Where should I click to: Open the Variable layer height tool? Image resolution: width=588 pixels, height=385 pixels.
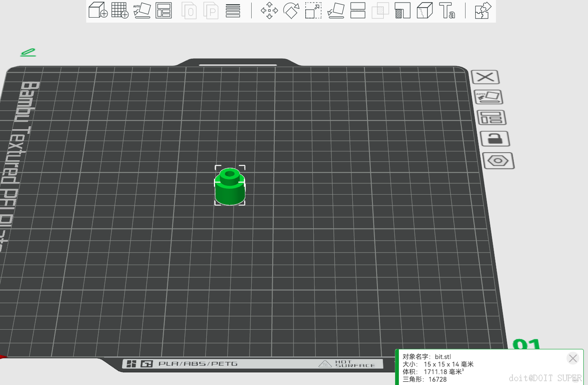click(233, 10)
